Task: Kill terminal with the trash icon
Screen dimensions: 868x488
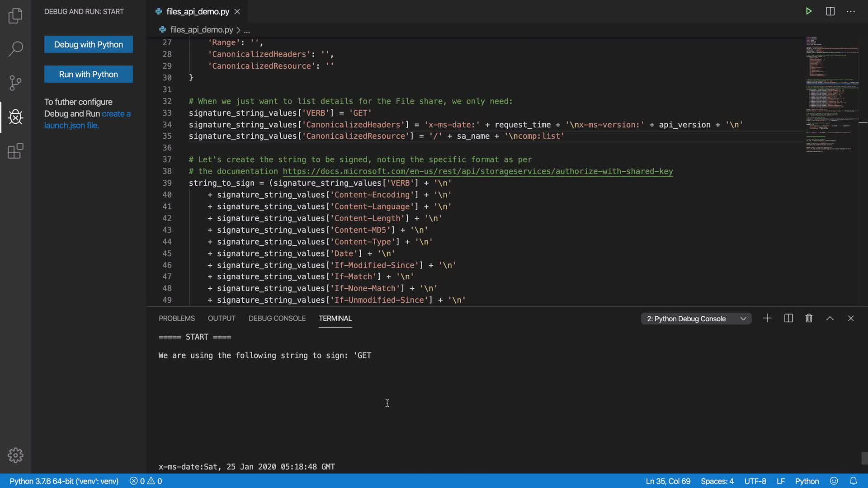Action: (x=809, y=319)
